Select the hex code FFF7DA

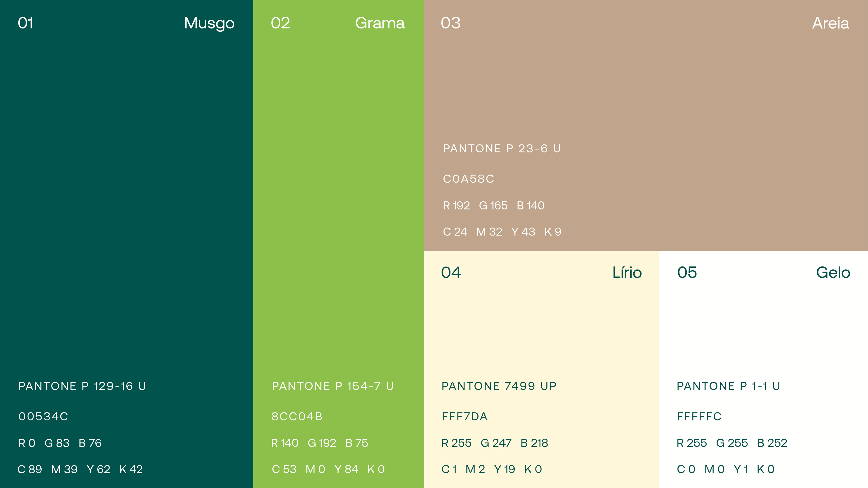[465, 417]
